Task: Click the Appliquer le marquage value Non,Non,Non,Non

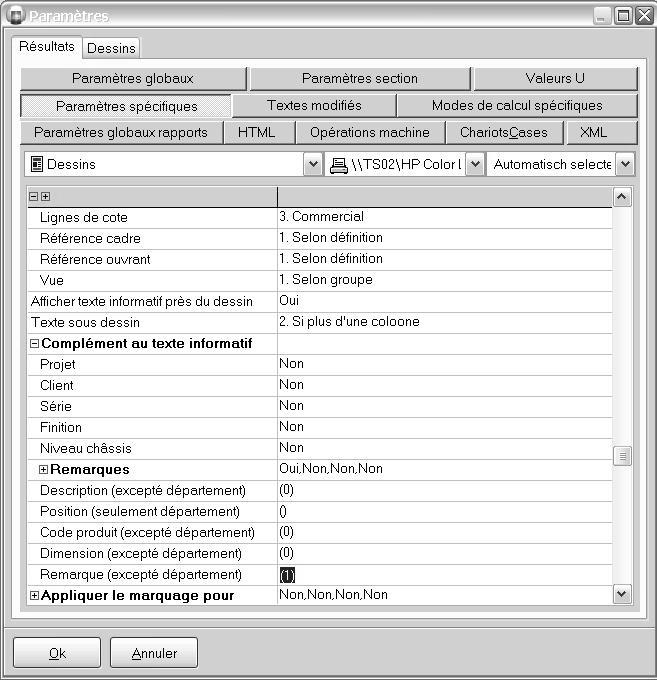Action: tap(333, 595)
